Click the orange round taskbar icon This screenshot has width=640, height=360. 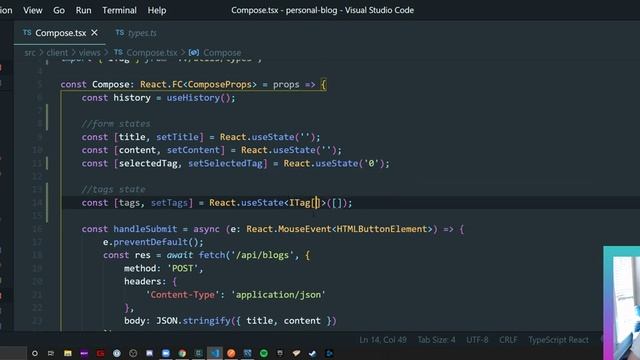coord(231,353)
